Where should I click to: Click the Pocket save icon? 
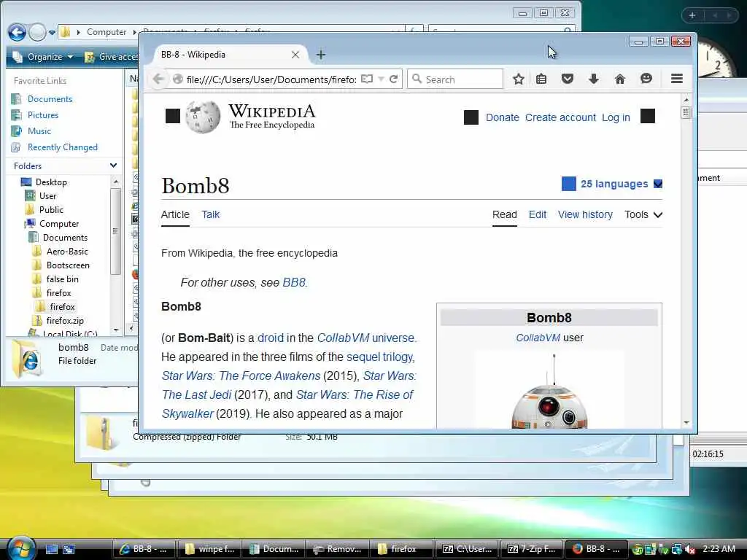567,79
